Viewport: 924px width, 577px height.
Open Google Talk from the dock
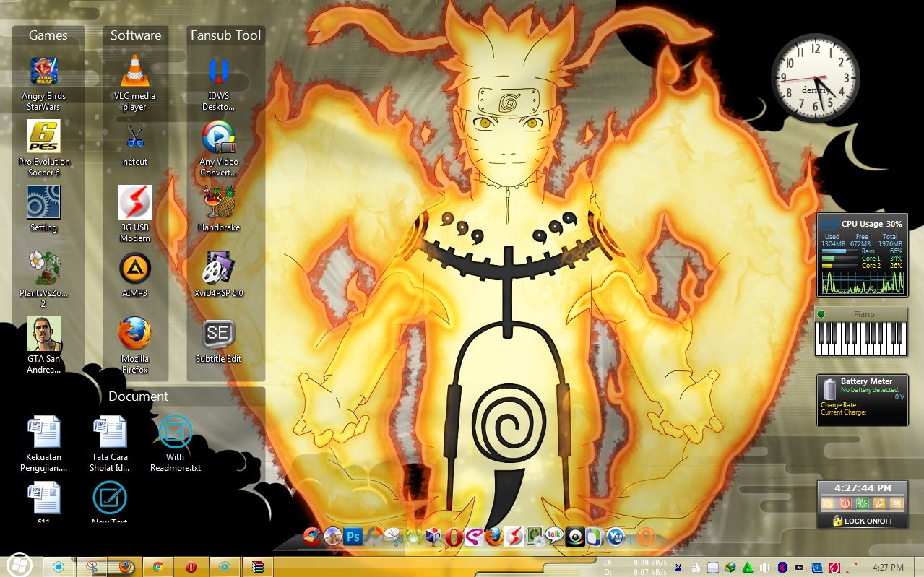[x=554, y=536]
